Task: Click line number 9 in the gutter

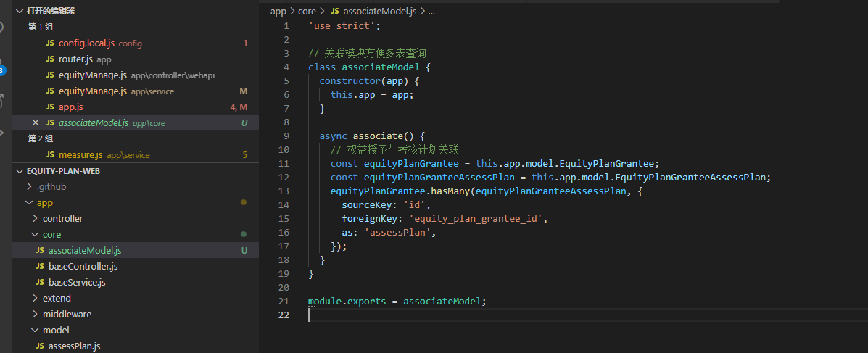Action: (286, 136)
